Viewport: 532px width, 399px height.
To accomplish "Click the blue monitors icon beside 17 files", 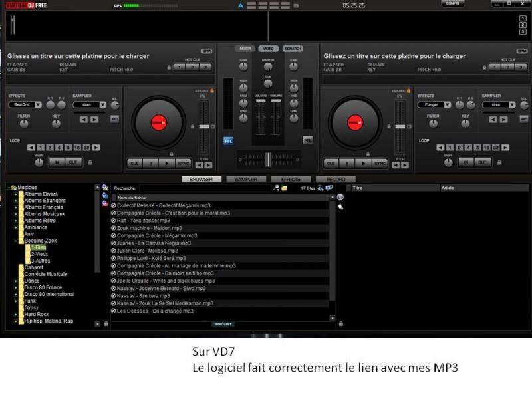I will click(329, 188).
